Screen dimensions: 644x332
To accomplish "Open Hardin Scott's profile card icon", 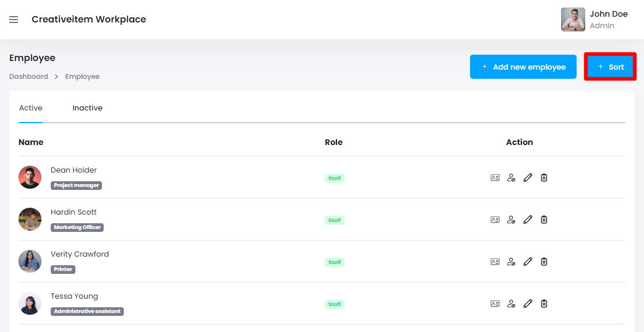I will pos(495,220).
